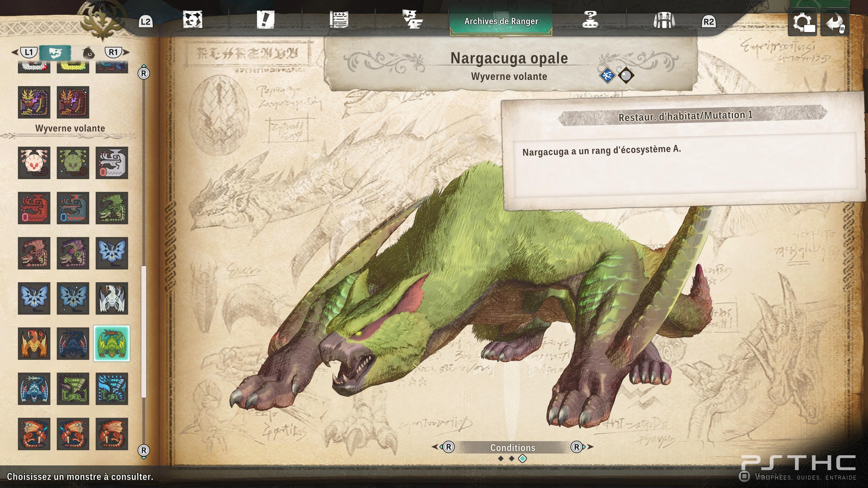
Task: Click the grey orb icon beside Wyverne volante
Action: point(626,76)
